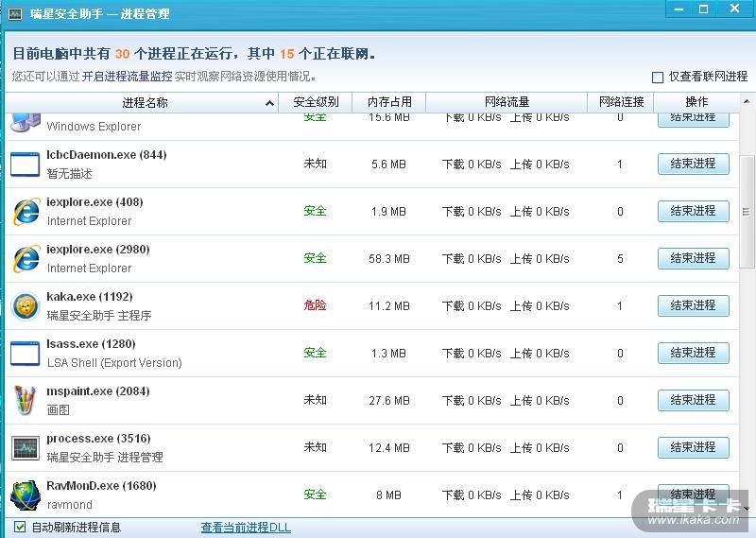Click the iexplore.exe (408) Internet Explorer icon
Image resolution: width=756 pixels, height=538 pixels.
[x=26, y=212]
